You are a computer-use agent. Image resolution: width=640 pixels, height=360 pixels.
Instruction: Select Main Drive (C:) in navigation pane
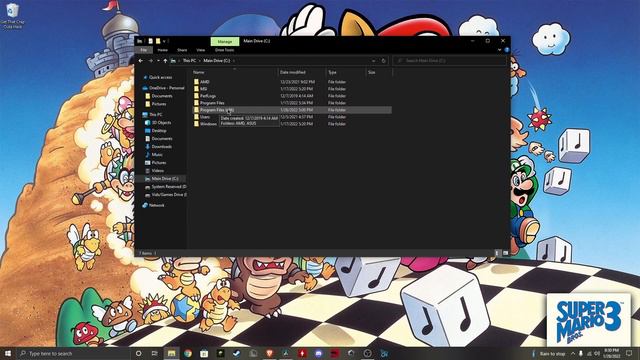(165, 179)
